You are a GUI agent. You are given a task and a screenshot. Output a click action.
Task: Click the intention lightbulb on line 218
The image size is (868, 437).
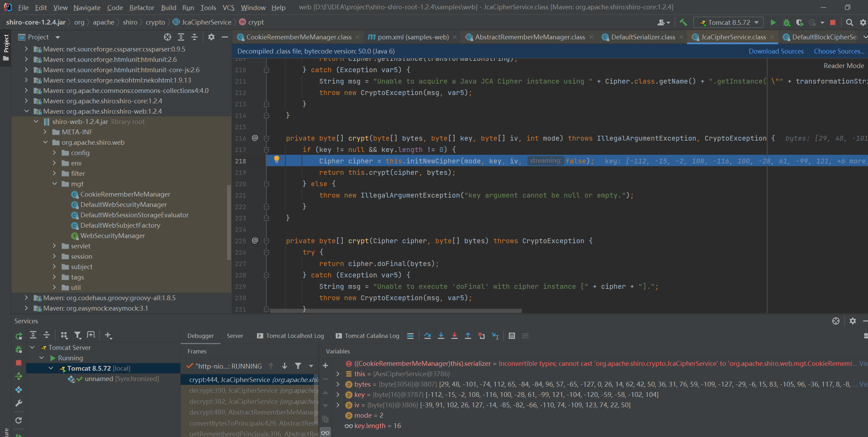coord(276,159)
